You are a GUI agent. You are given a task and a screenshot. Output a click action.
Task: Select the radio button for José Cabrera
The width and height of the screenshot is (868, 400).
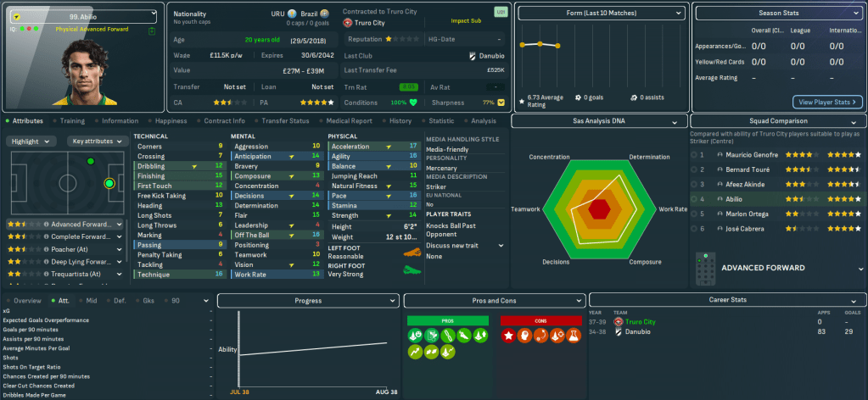693,229
